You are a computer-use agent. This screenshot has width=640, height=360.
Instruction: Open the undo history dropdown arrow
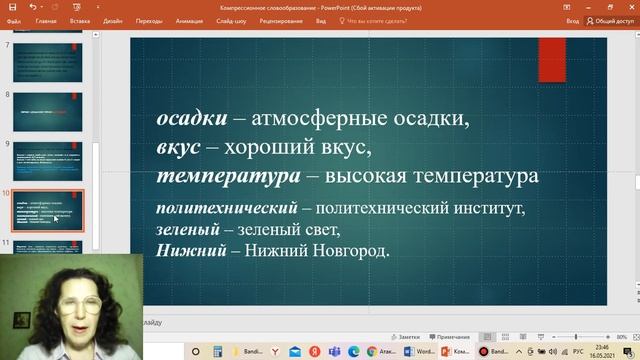(x=42, y=7)
